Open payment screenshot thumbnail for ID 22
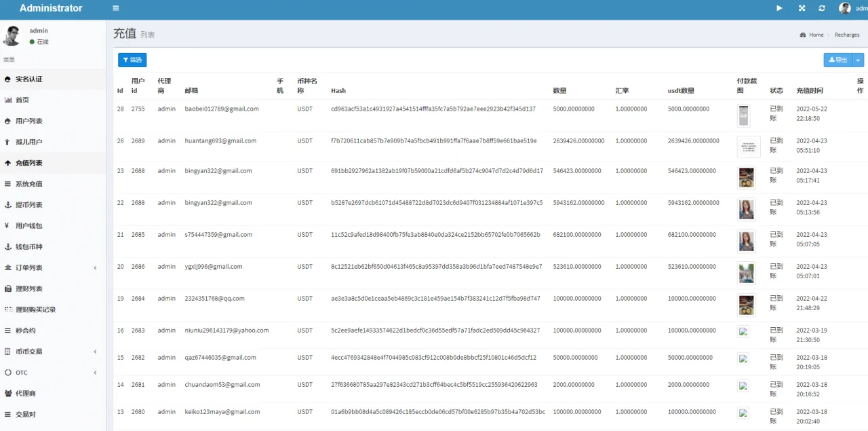This screenshot has height=431, width=868. coord(746,209)
